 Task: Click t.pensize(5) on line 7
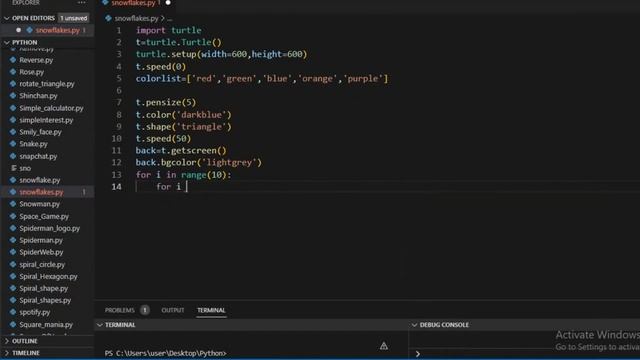[166, 102]
